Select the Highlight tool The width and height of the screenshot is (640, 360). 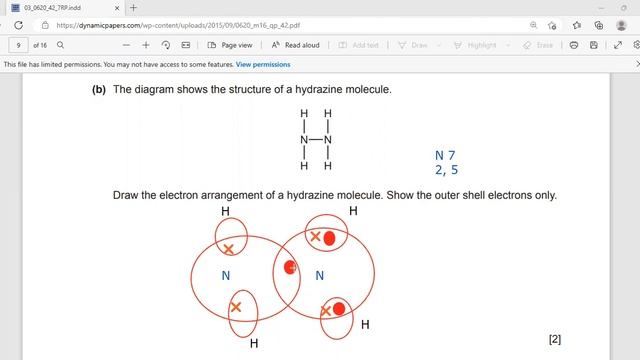(475, 45)
